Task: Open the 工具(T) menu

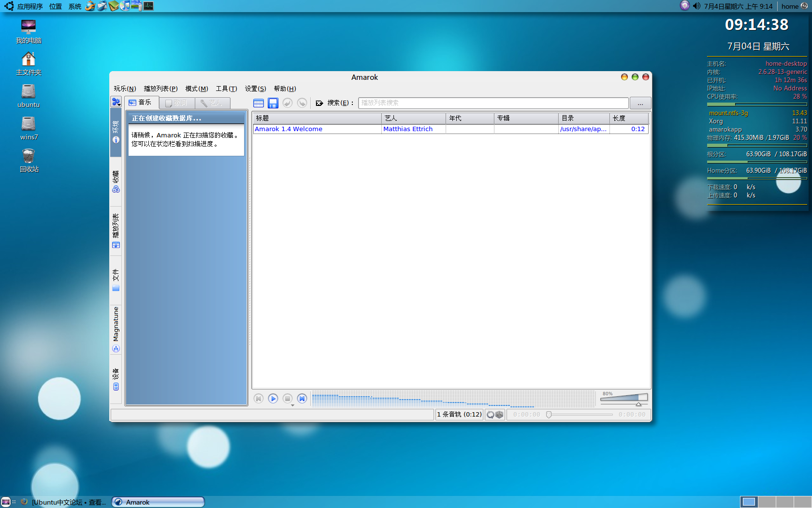Action: click(x=226, y=89)
